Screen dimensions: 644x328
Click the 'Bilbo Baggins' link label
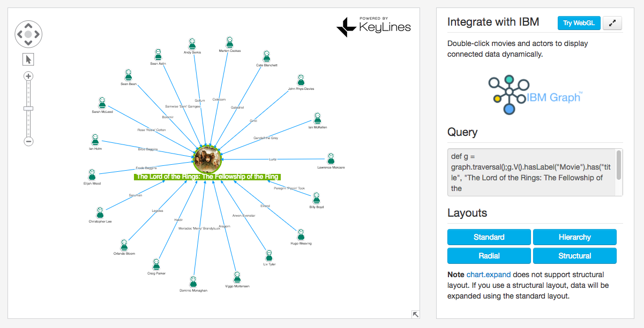point(148,149)
